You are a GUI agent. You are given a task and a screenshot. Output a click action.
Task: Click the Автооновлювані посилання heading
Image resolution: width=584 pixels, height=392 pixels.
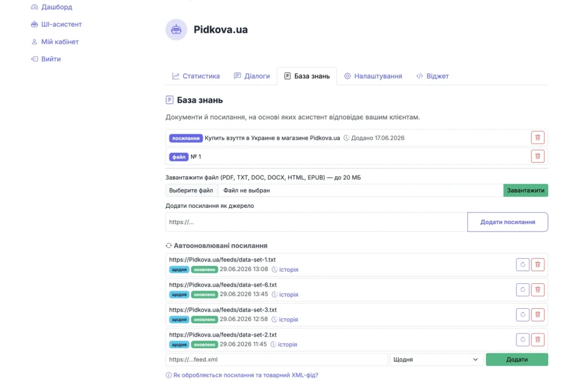(x=220, y=246)
